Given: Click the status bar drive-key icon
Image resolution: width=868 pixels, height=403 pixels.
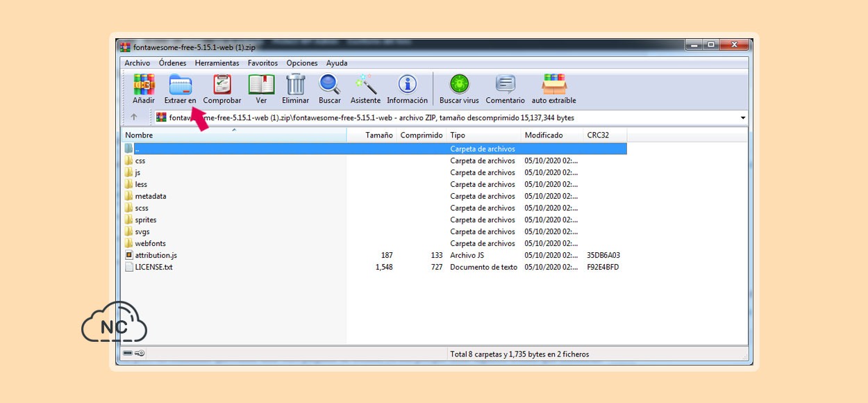Looking at the screenshot, I should point(134,353).
